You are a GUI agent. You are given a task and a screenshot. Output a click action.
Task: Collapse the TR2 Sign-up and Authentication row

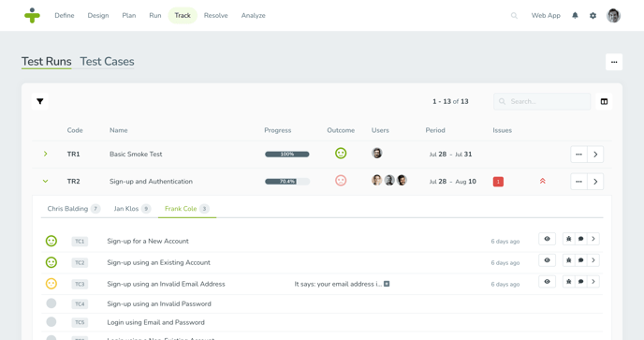[x=46, y=181]
